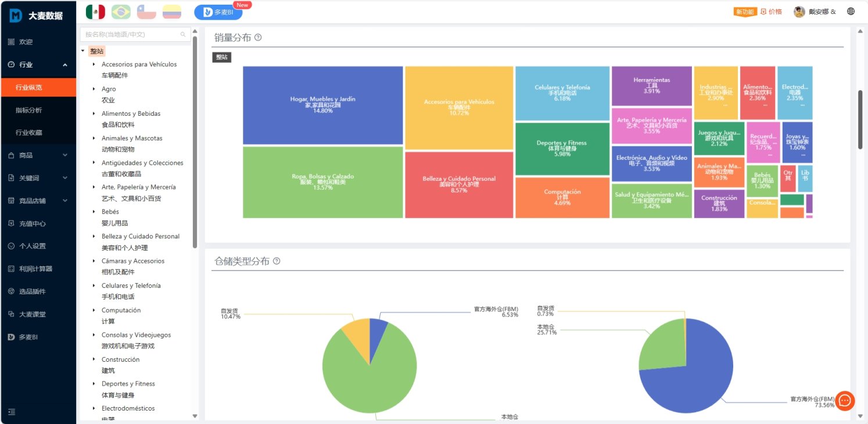
Task: Collapse the 整站 root tree node
Action: (83, 51)
